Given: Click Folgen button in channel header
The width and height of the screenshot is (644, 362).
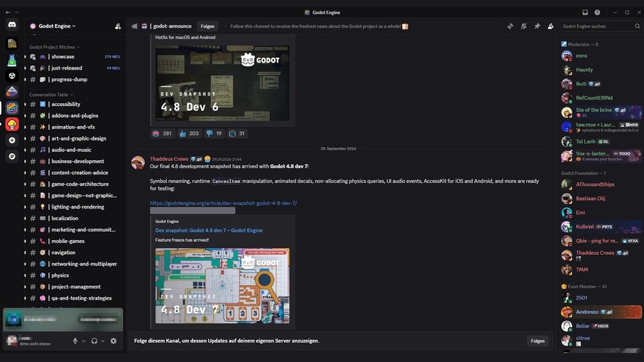Looking at the screenshot, I should (207, 26).
